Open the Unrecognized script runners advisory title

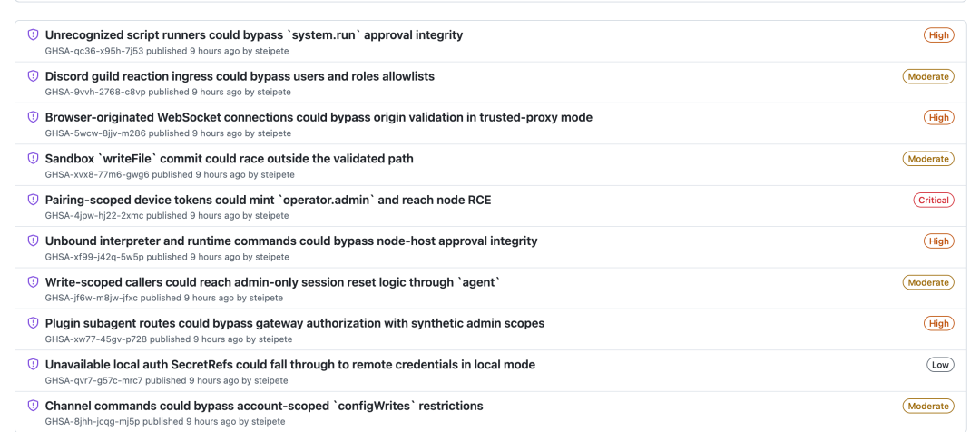[x=254, y=35]
